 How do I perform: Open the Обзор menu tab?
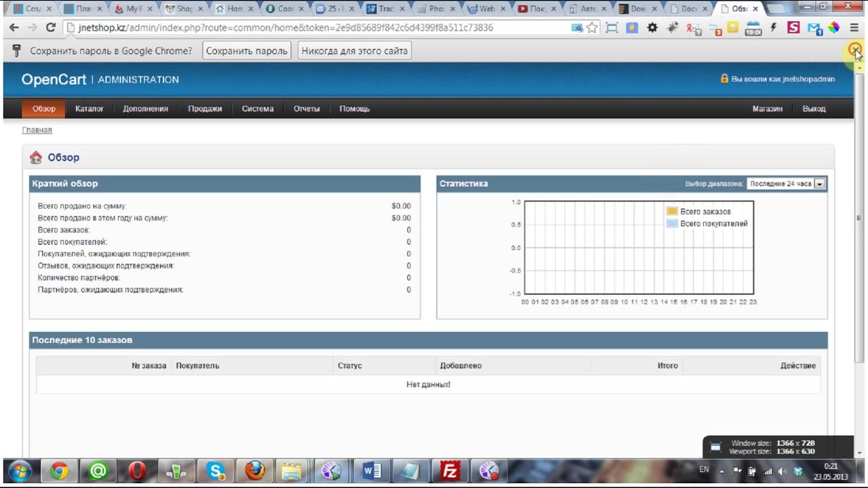44,108
